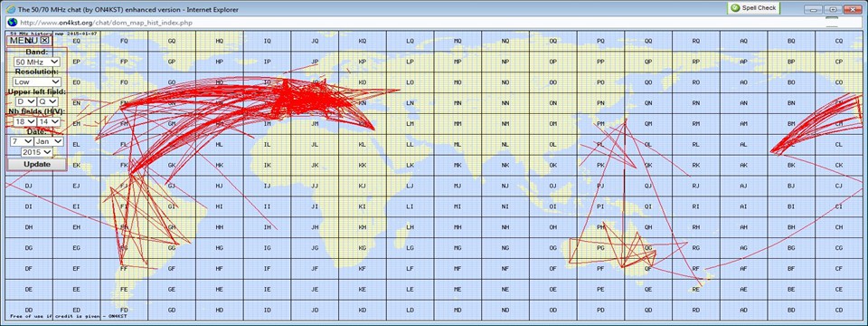
Task: Click the Spell Check button
Action: pos(753,8)
